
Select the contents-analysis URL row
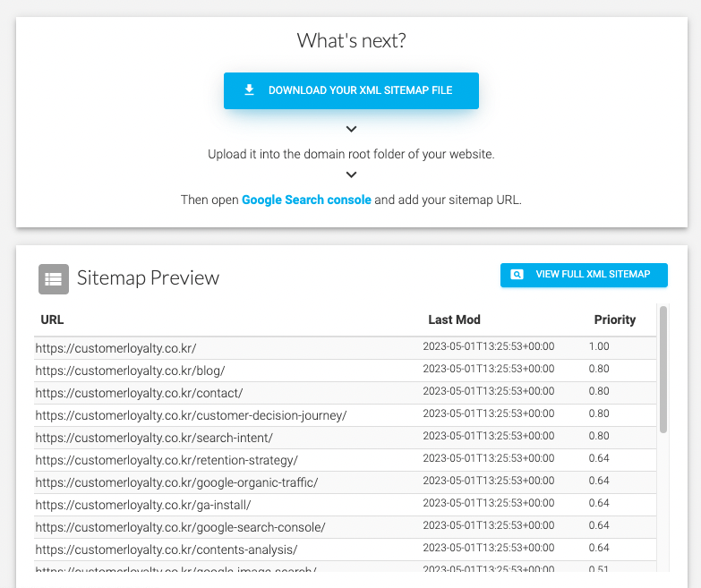(167, 550)
